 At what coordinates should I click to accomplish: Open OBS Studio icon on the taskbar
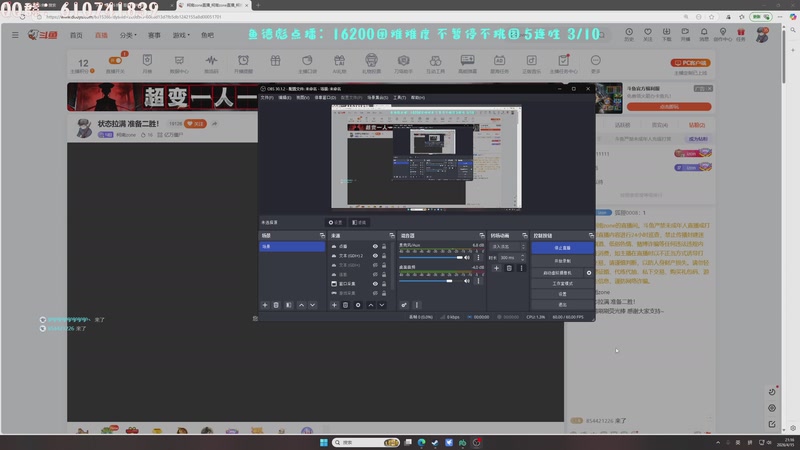tap(477, 442)
